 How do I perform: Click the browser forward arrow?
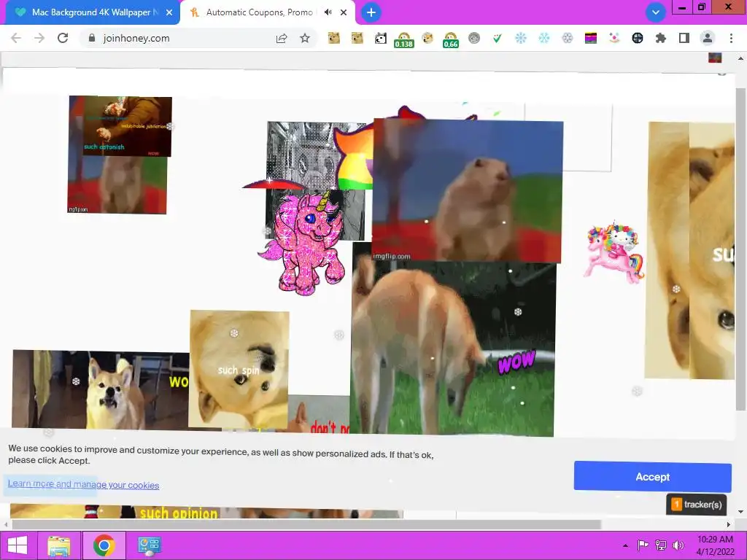[39, 38]
